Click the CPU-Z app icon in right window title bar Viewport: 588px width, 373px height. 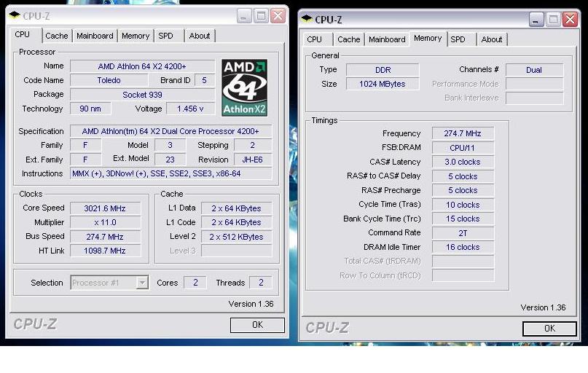click(x=306, y=18)
